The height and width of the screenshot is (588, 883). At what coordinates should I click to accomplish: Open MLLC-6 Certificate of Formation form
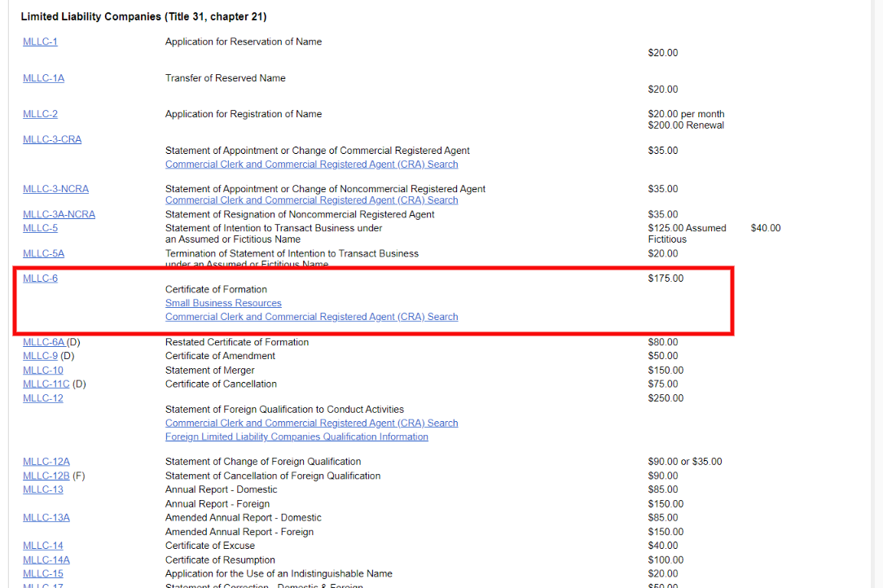coord(40,279)
